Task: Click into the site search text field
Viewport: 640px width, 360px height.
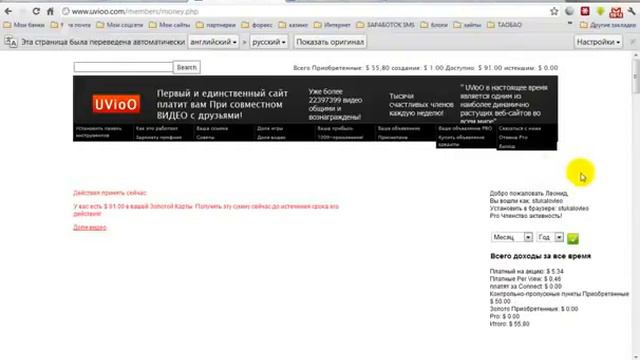Action: 123,67
